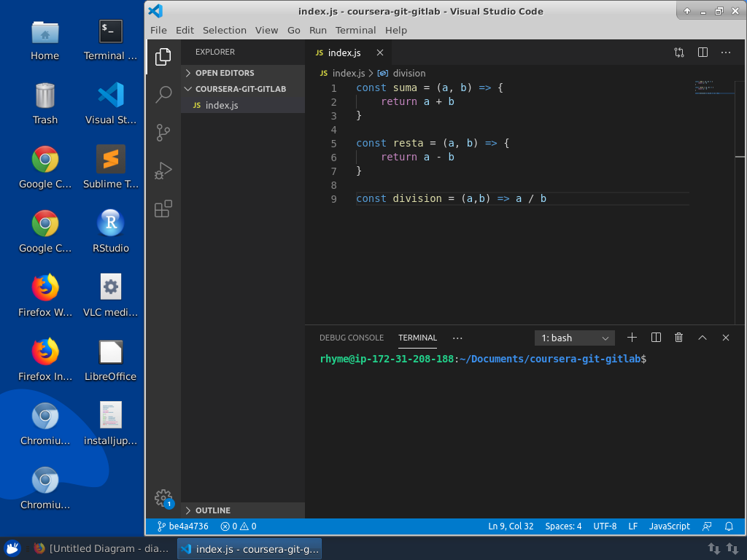
Task: Click the Manage gear icon
Action: (163, 498)
